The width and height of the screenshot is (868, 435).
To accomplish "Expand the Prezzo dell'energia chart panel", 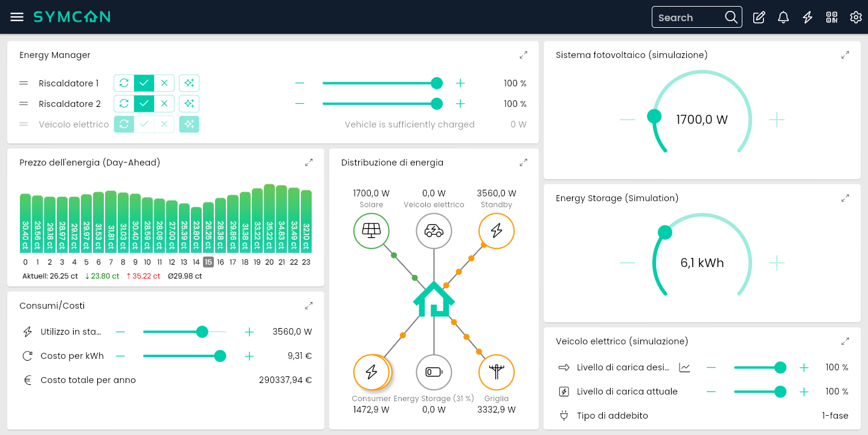I will point(309,163).
